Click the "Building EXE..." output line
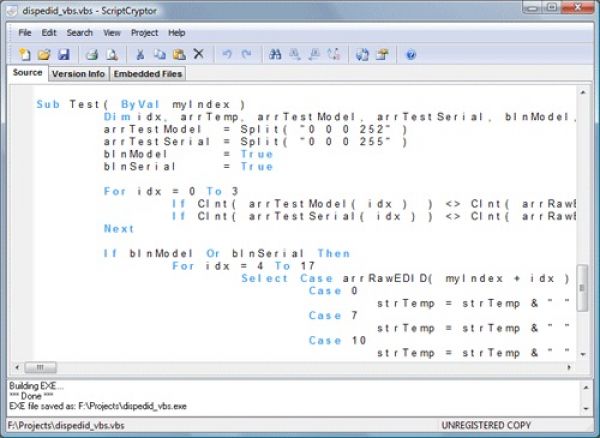 tap(37, 386)
